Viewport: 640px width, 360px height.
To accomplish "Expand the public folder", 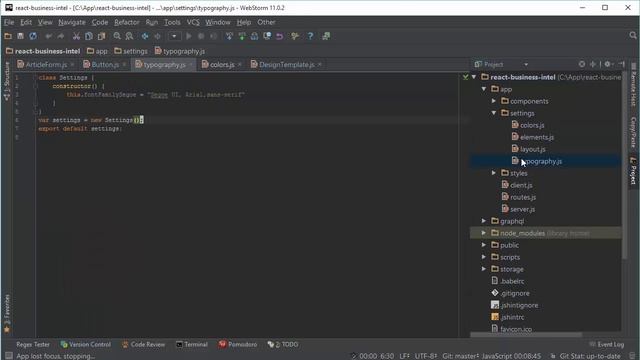I will (484, 245).
